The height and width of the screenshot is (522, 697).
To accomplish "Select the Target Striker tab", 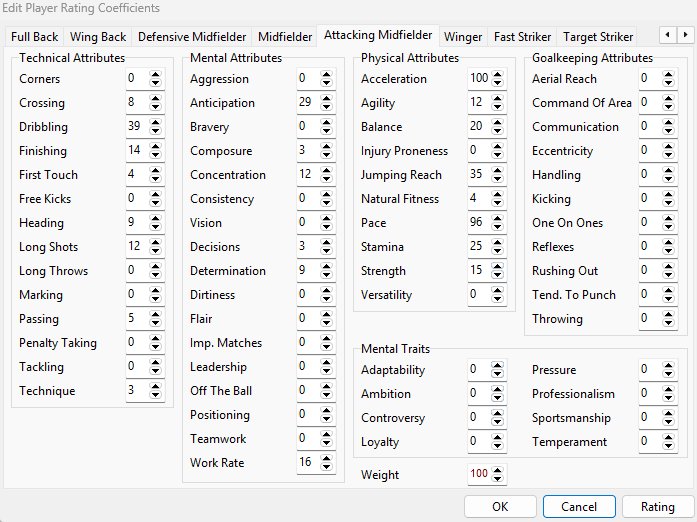I will 598,37.
